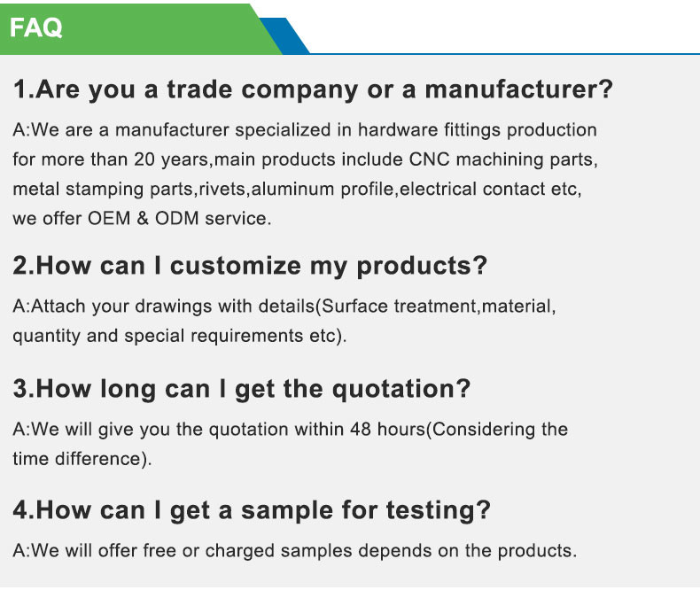Click the 'time difference' line
Viewport: 700px width, 590px height.
coord(82,459)
